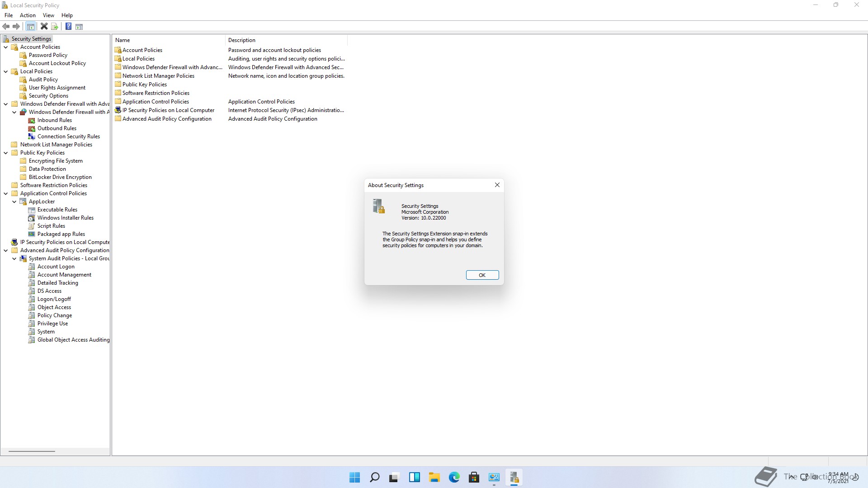Open File Explorer from the taskbar
Screen dimensions: 868x488
[434, 477]
